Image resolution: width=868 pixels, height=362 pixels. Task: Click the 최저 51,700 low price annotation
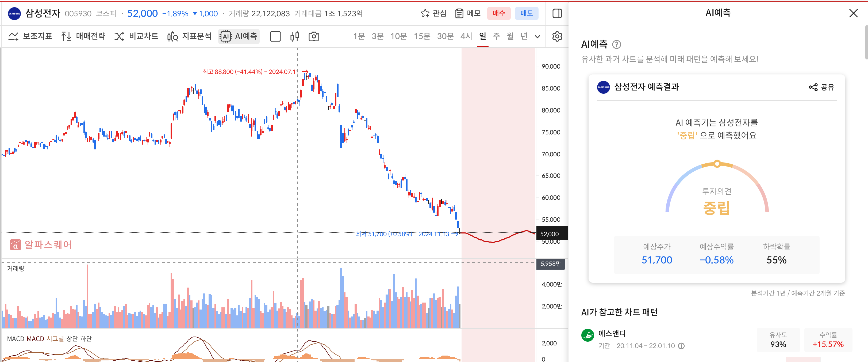(407, 234)
